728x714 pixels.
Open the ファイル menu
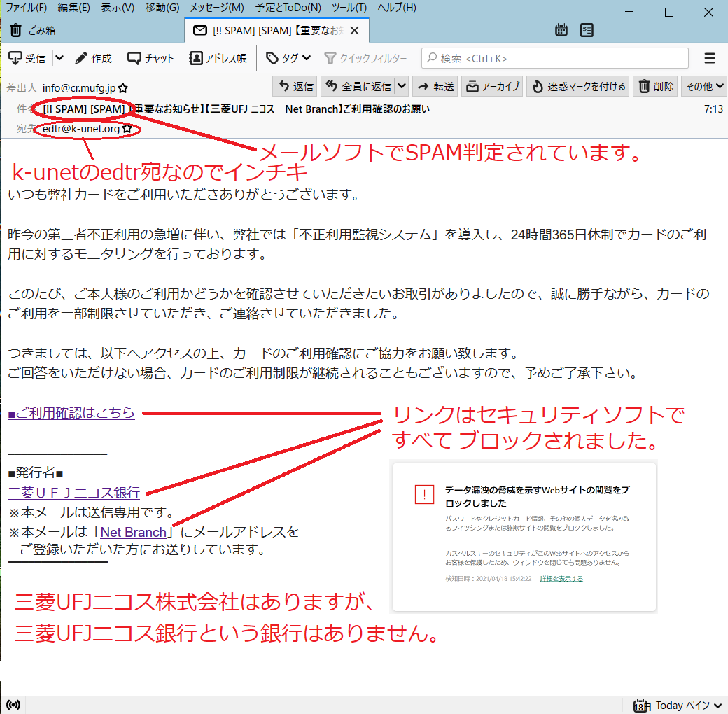pyautogui.click(x=26, y=8)
